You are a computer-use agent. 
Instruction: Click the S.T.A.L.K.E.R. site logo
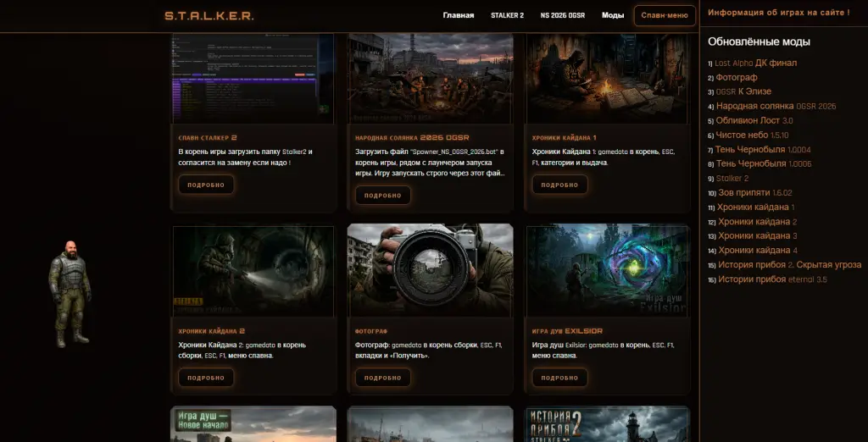tap(209, 16)
